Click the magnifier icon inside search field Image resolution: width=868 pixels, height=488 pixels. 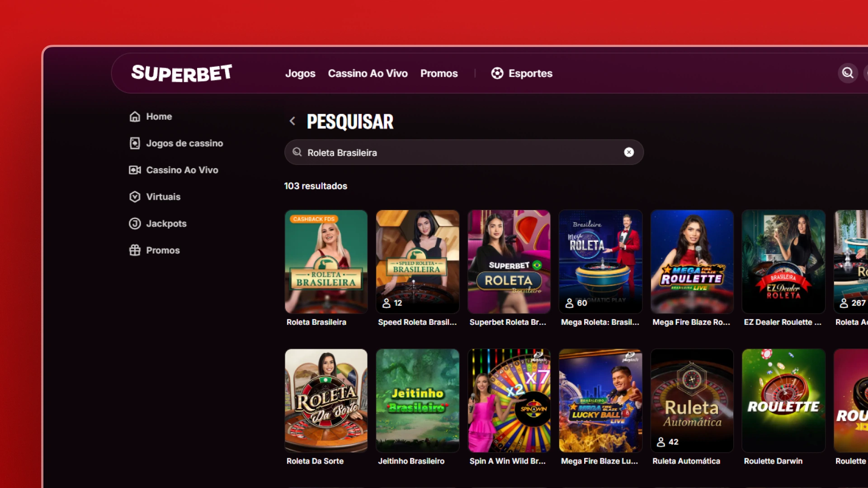pyautogui.click(x=297, y=152)
